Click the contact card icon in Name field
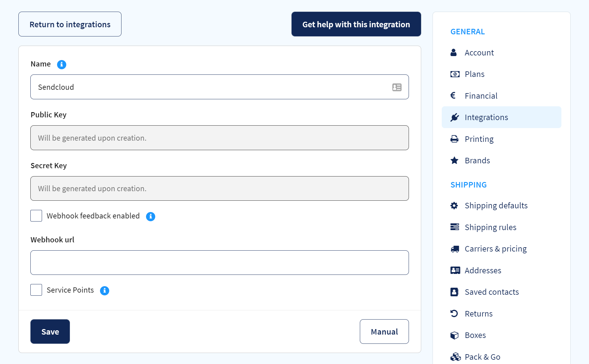 coord(397,87)
